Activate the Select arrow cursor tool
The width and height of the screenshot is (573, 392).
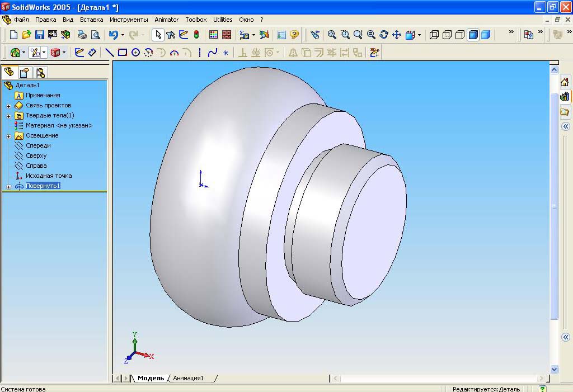[158, 35]
